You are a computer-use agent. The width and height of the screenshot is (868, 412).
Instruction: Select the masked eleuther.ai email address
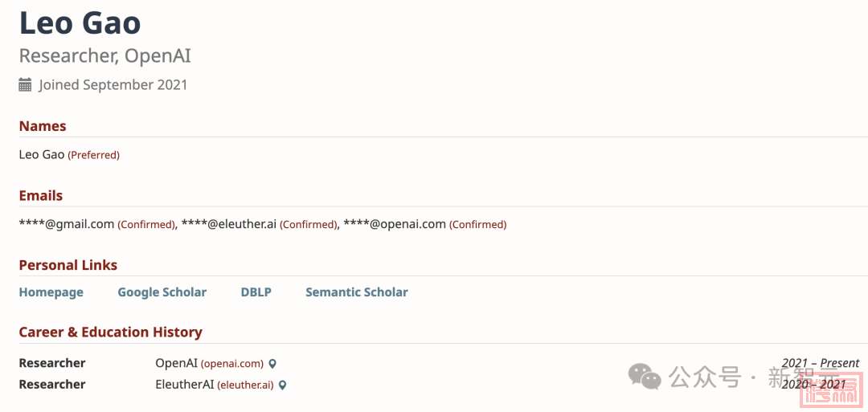229,224
